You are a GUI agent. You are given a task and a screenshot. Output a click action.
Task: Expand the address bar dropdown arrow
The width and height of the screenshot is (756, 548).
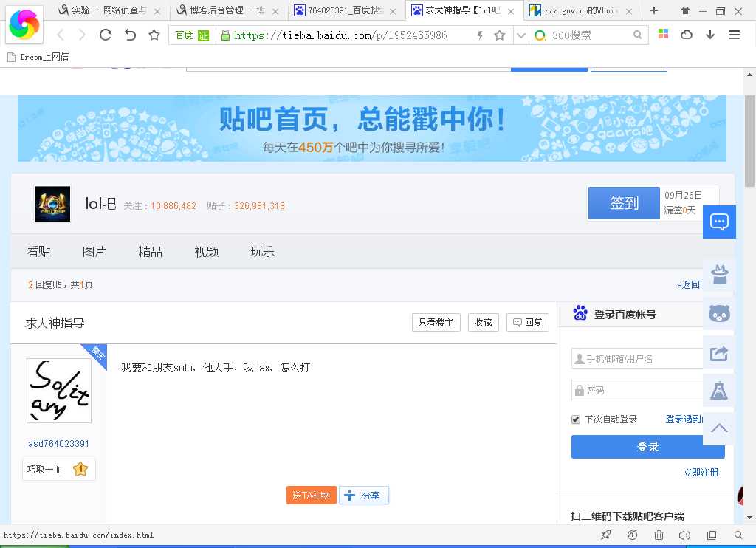pyautogui.click(x=520, y=35)
